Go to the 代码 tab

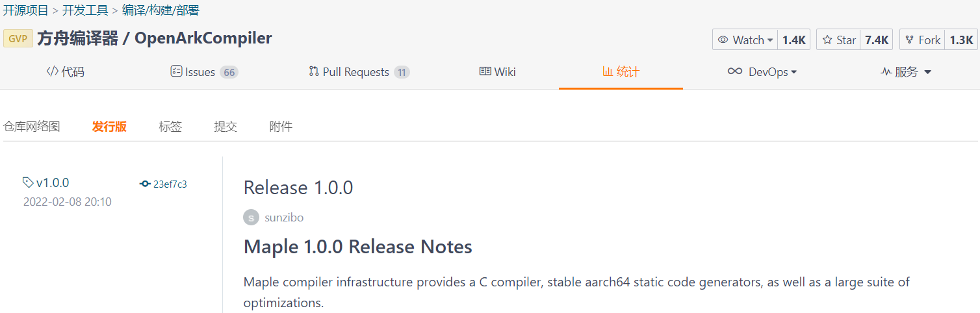pyautogui.click(x=66, y=72)
